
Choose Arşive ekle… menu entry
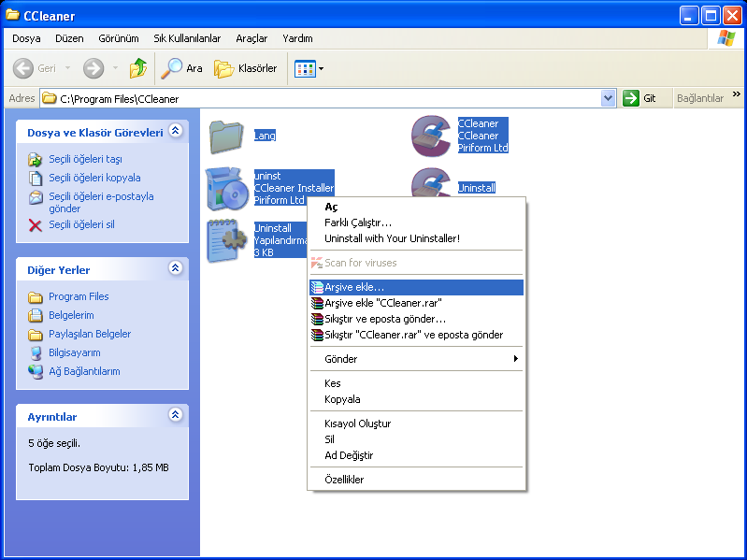(417, 287)
